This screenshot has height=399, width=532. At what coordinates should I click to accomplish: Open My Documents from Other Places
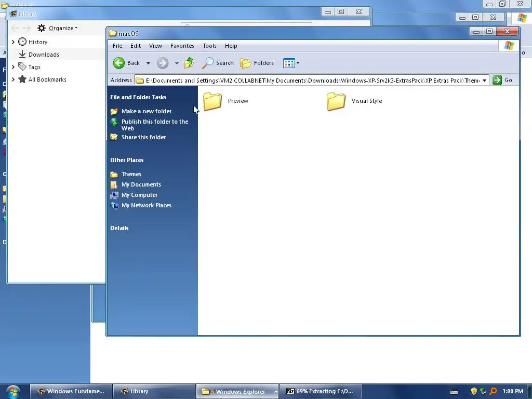(x=141, y=184)
